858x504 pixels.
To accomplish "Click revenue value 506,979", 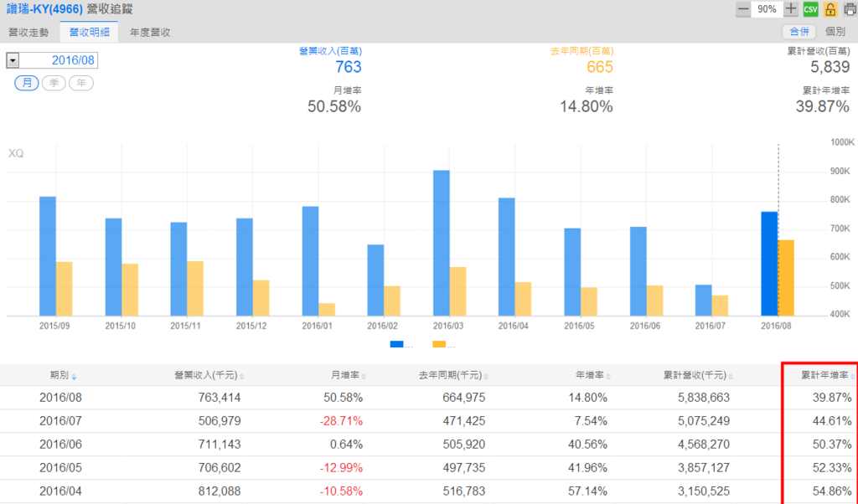I will tap(219, 421).
